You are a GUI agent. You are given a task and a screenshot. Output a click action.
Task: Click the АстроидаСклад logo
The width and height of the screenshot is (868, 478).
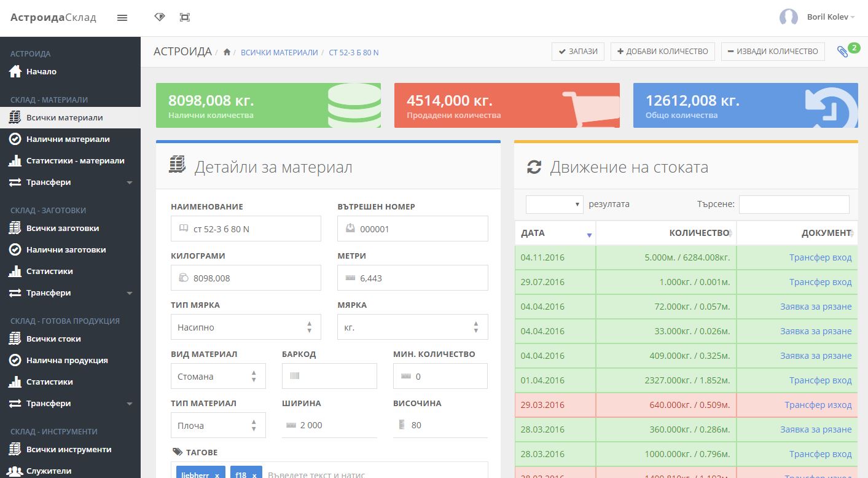[x=53, y=17]
